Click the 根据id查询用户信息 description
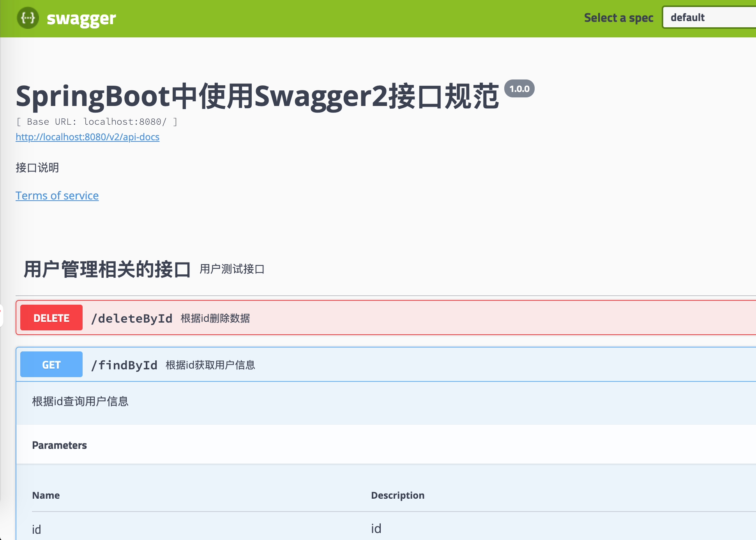Screen dimensions: 756x540 [80, 401]
